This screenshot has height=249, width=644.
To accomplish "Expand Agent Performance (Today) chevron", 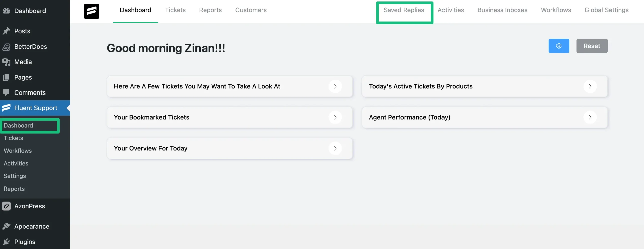I will (x=590, y=117).
